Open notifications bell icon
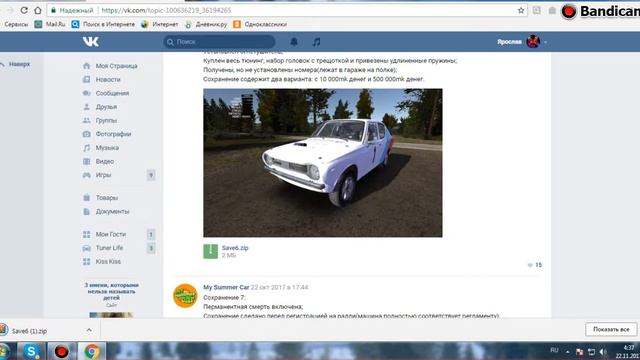 coord(294,42)
